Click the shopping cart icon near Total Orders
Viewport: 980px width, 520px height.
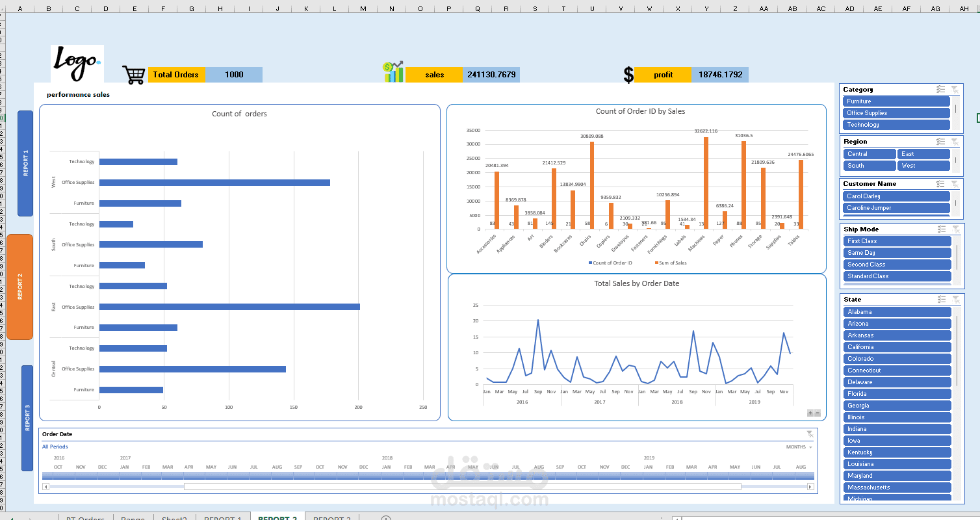134,75
